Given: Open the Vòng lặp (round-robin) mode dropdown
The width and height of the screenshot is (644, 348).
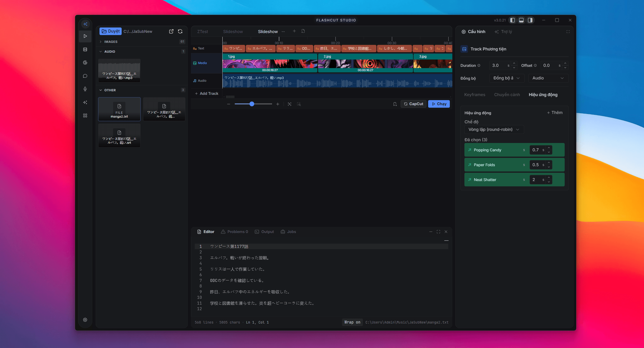Looking at the screenshot, I should click(x=494, y=130).
